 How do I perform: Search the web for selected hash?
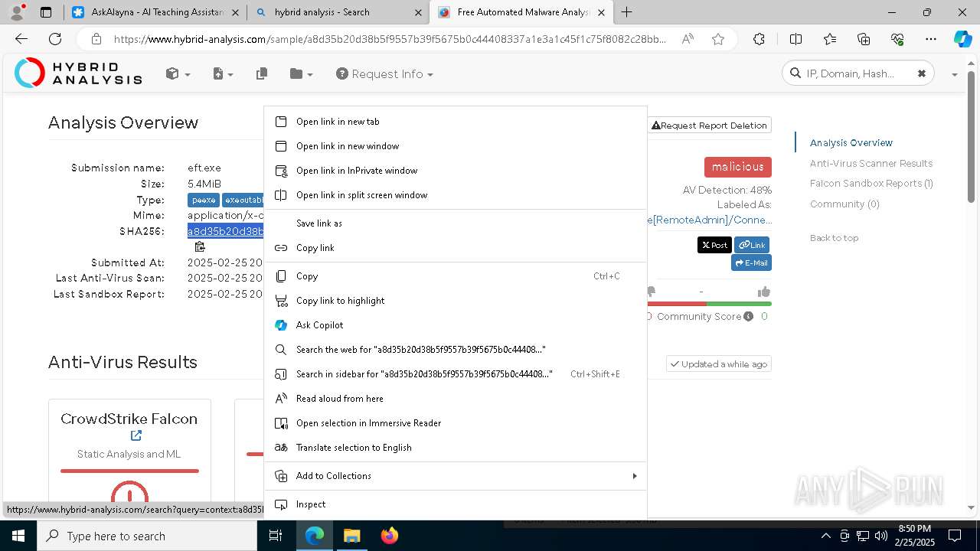[456, 350]
